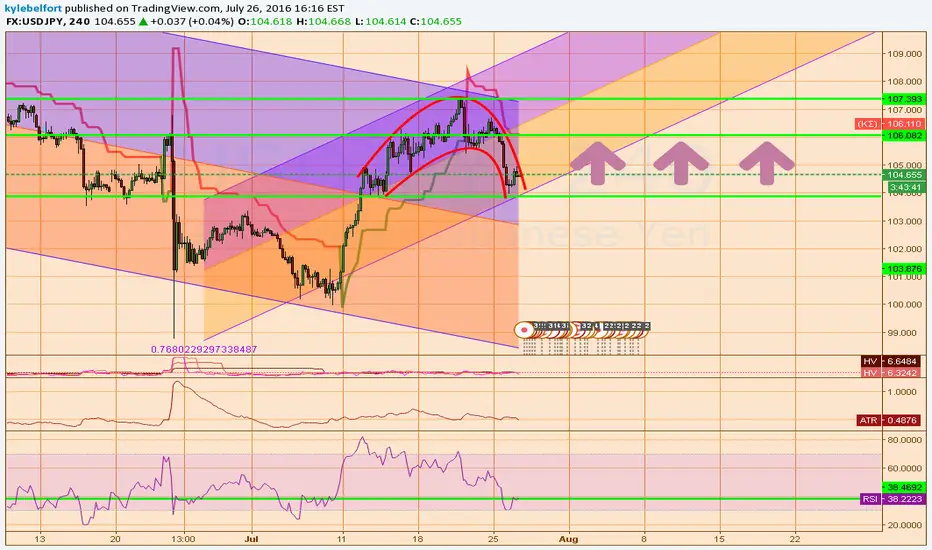
Task: Click the red KΣ 106.110 indicator label
Action: 889,124
